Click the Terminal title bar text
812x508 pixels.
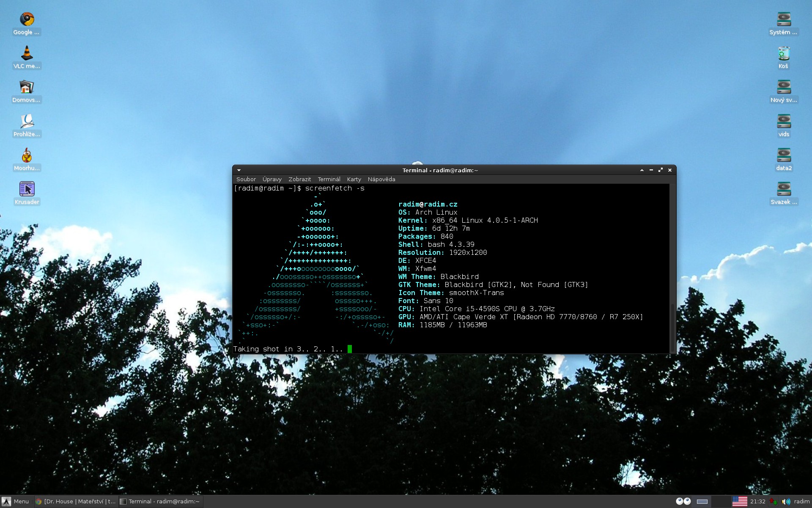440,170
